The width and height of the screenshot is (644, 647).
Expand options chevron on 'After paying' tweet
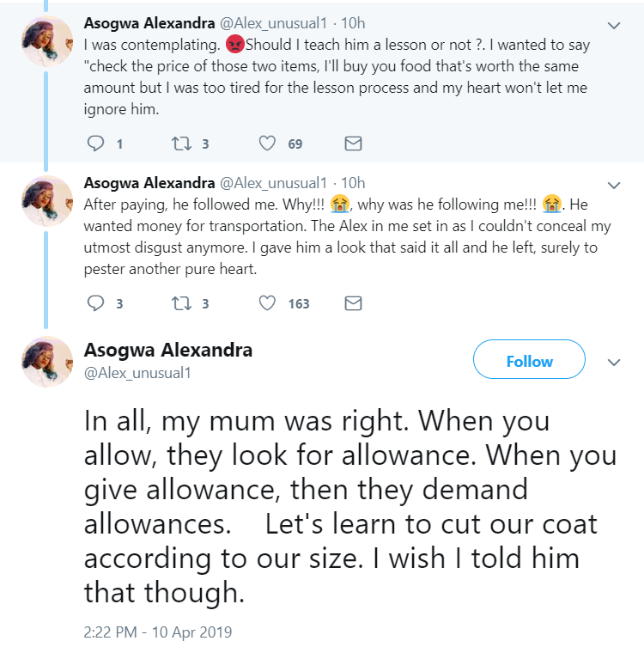point(614,185)
